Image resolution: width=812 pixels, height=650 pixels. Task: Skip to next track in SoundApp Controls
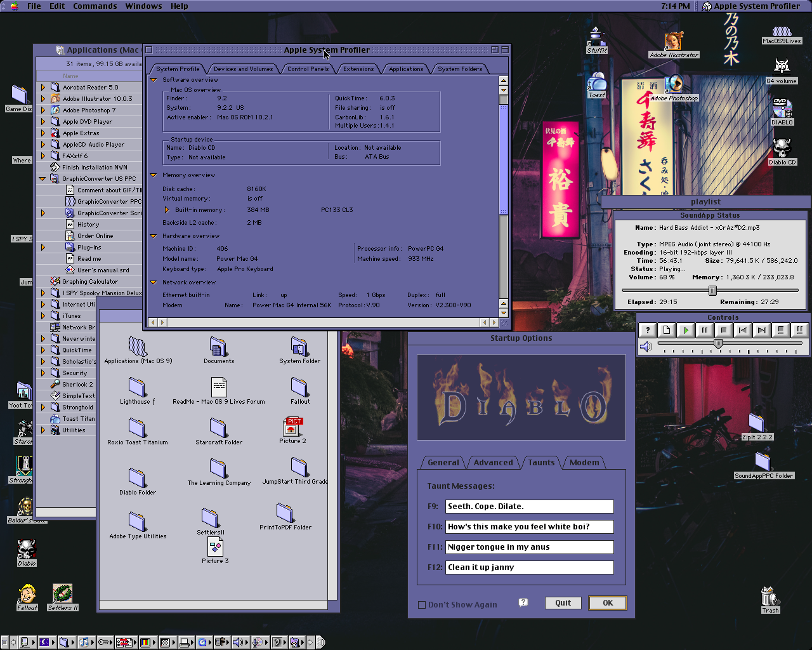[x=761, y=330]
